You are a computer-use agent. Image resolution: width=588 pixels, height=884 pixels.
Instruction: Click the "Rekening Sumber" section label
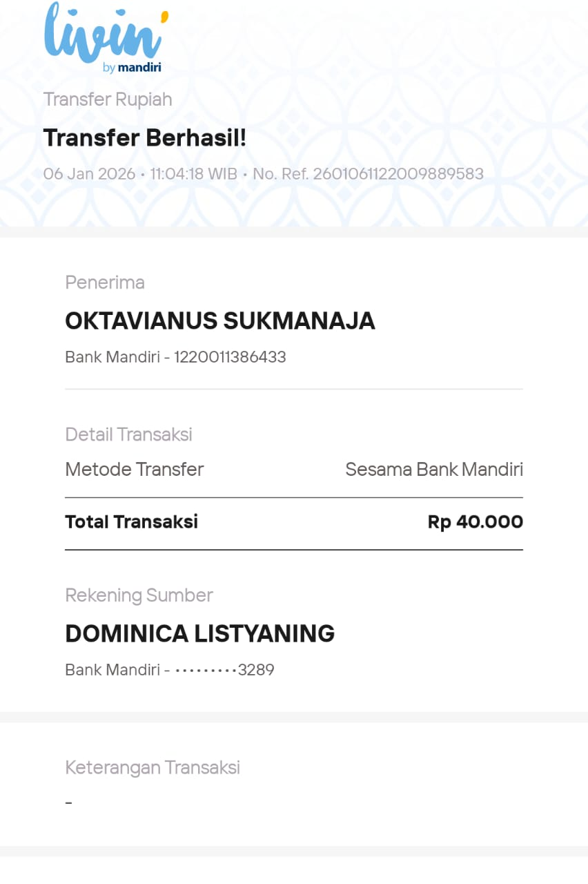tap(139, 595)
